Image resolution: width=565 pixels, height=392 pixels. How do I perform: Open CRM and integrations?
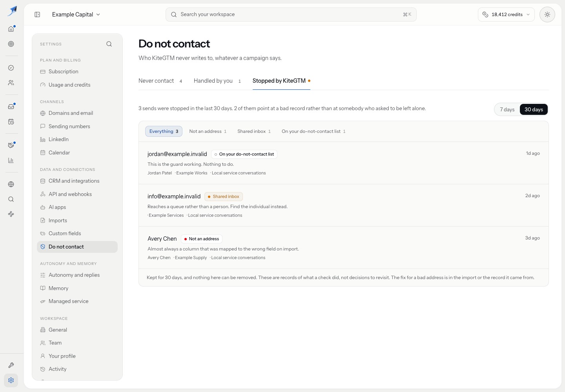[77, 181]
